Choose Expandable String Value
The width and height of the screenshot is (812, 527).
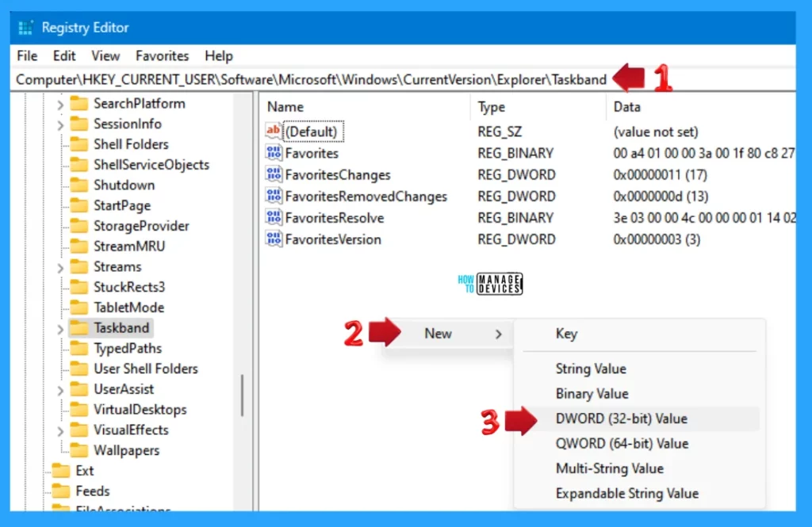coord(640,493)
